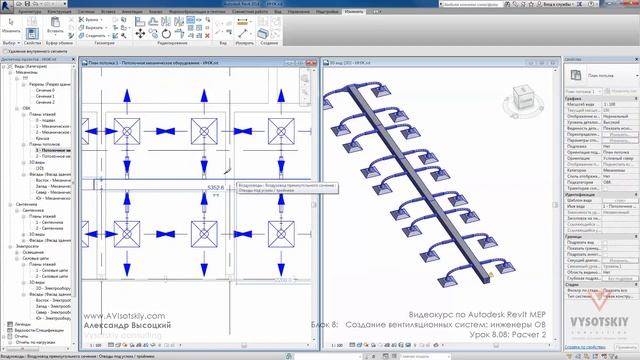Collapse the Планы потолков tree node

pyautogui.click(x=24, y=144)
